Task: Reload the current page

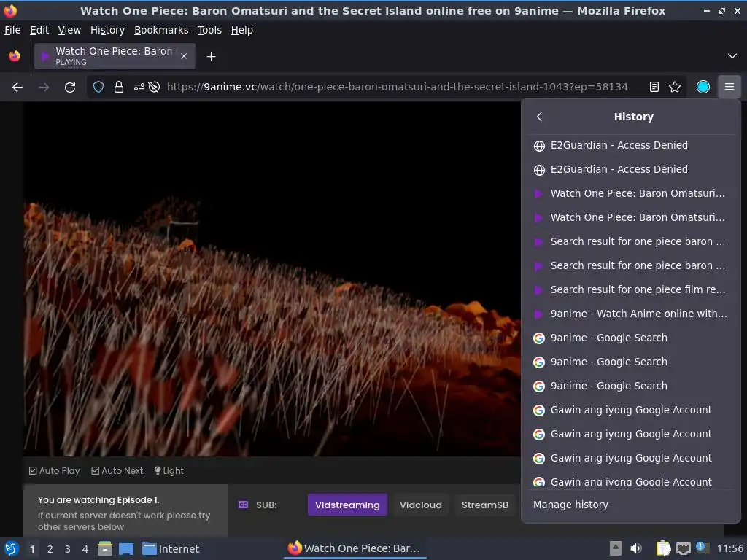Action: 70,87
